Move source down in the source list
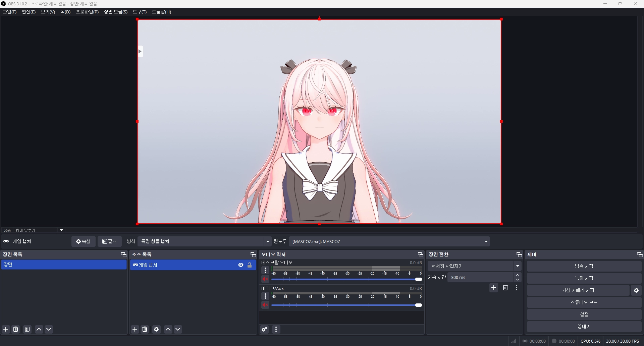This screenshot has height=346, width=644. pos(178,329)
